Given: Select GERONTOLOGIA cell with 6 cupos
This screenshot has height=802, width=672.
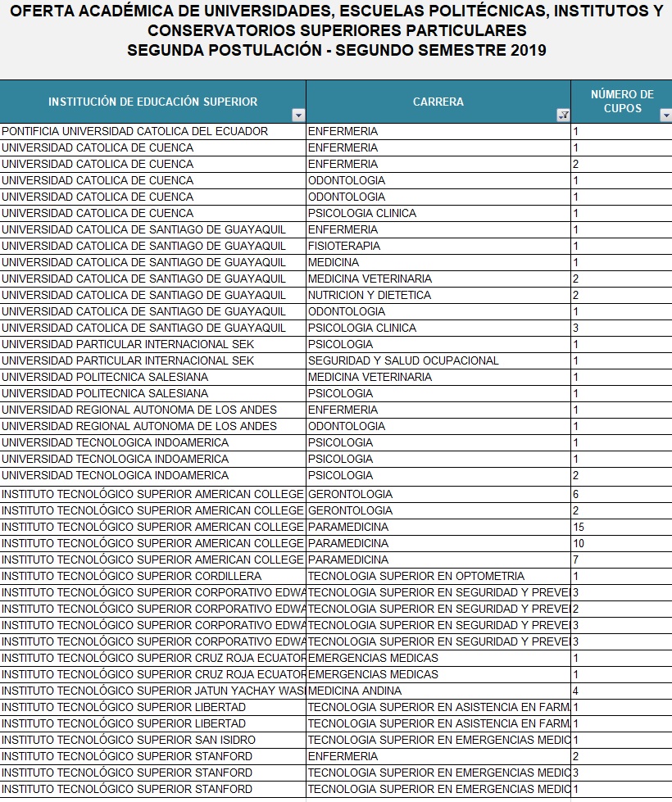Looking at the screenshot, I should point(438,494).
